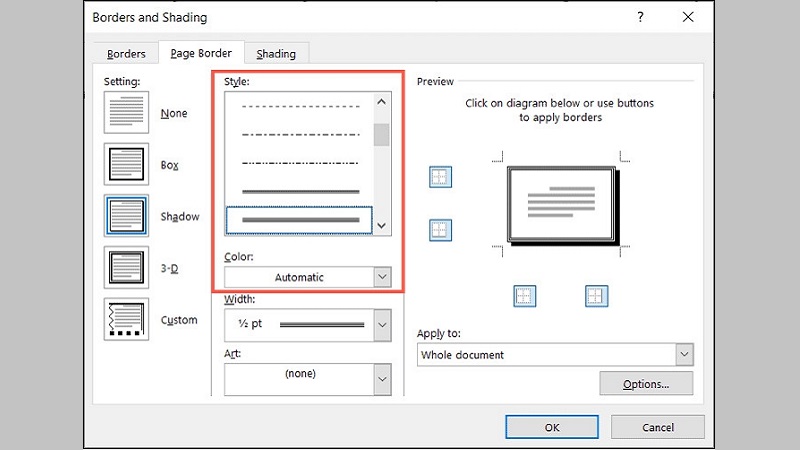Click the help question mark icon
This screenshot has height=450, width=800.
640,17
